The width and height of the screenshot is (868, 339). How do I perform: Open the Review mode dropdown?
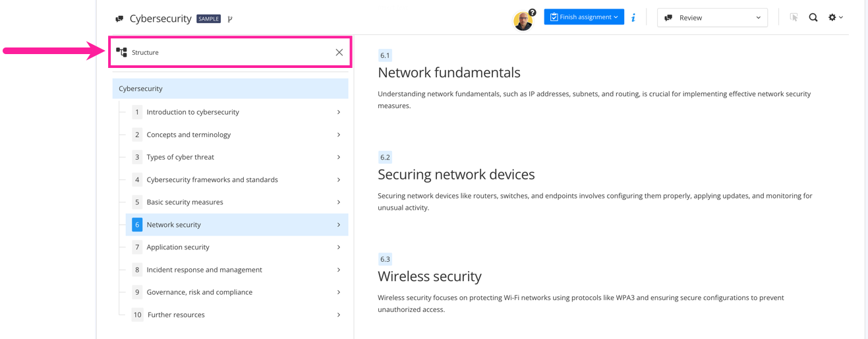click(712, 18)
